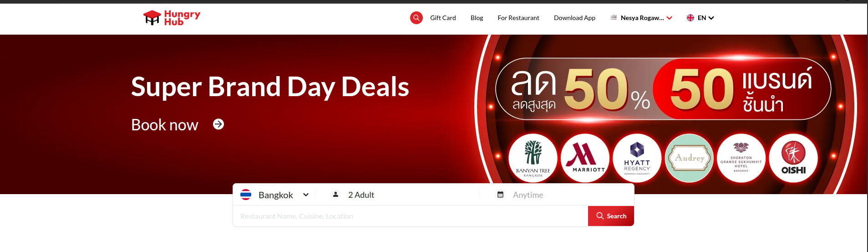This screenshot has height=252, width=868.
Task: Select the Oishi brand logo
Action: (x=793, y=158)
